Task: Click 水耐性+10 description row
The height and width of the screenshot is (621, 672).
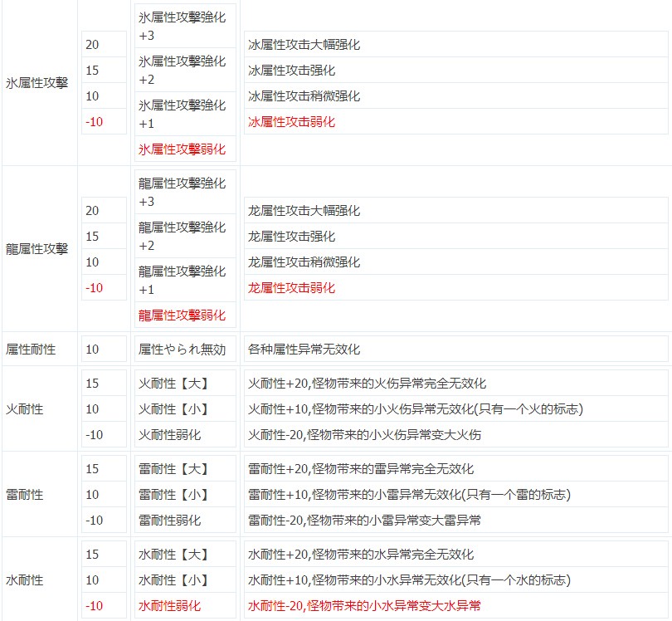Action: (456, 579)
